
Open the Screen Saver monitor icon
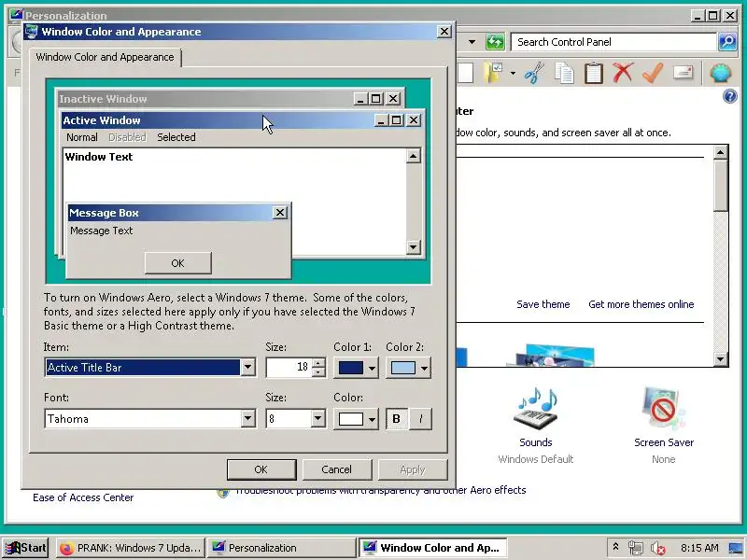click(x=663, y=409)
